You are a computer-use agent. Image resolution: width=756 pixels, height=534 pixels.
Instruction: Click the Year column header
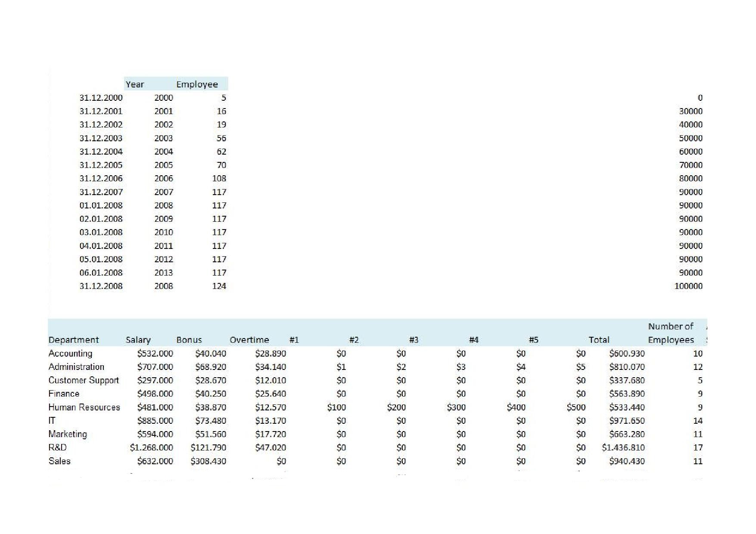pyautogui.click(x=135, y=84)
